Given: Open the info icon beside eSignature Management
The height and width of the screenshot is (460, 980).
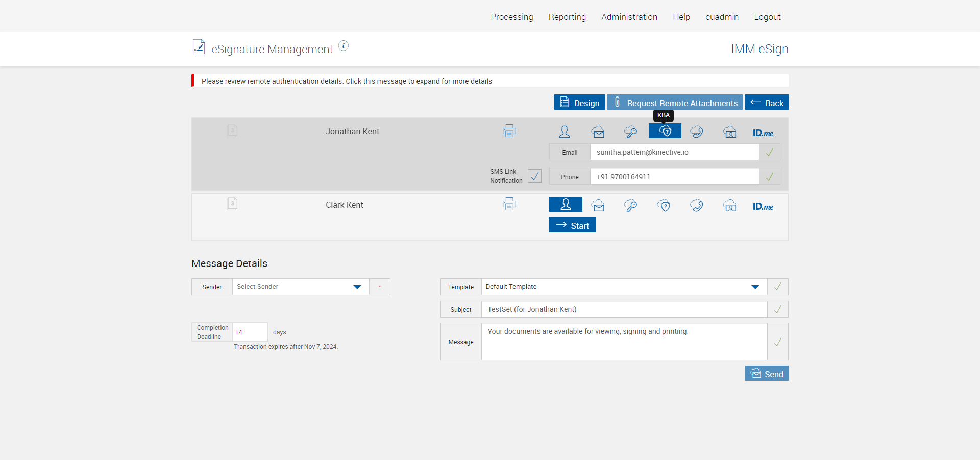Looking at the screenshot, I should pyautogui.click(x=344, y=46).
